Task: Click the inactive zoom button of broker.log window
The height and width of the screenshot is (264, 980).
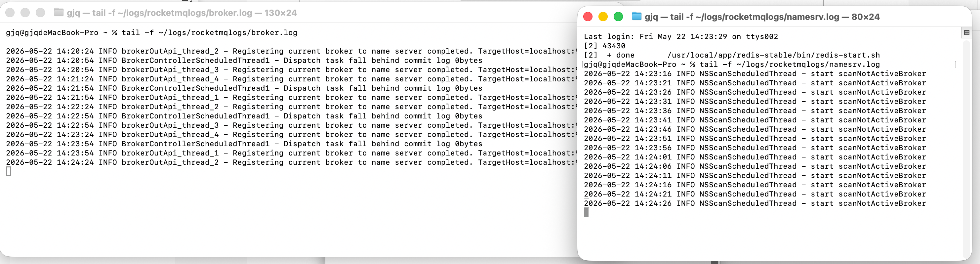Action: [40, 13]
